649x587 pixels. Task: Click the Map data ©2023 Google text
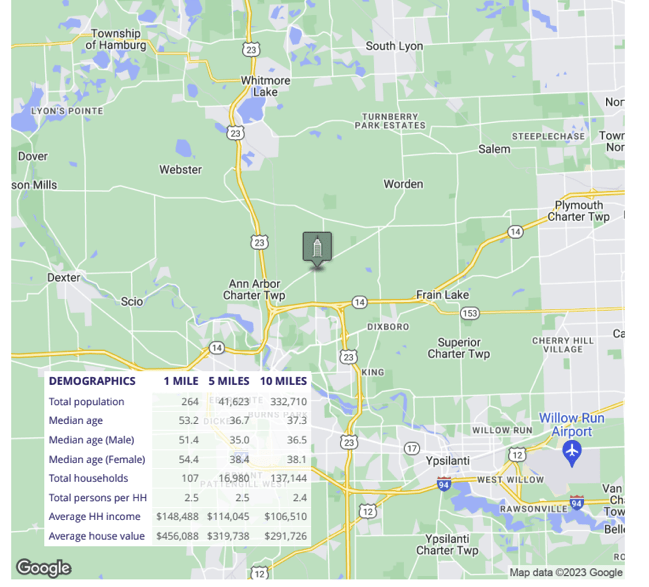(566, 572)
